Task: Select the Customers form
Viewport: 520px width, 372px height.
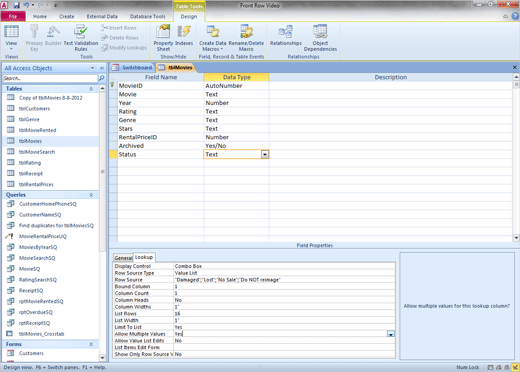Action: point(31,353)
